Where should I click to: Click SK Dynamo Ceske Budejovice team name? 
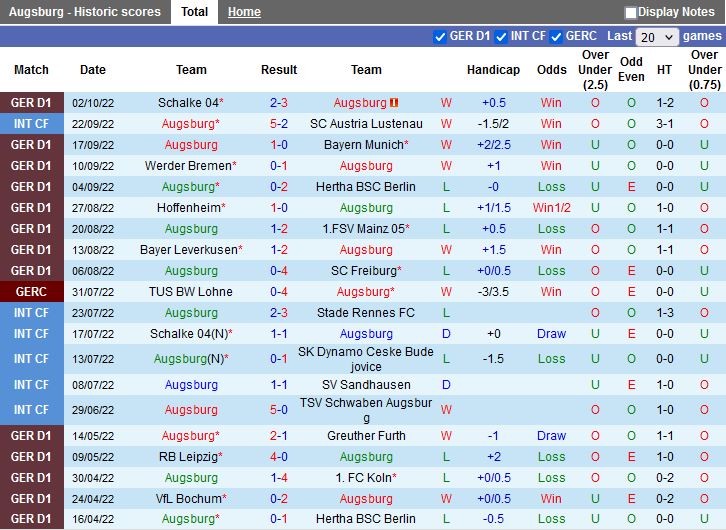(x=366, y=359)
